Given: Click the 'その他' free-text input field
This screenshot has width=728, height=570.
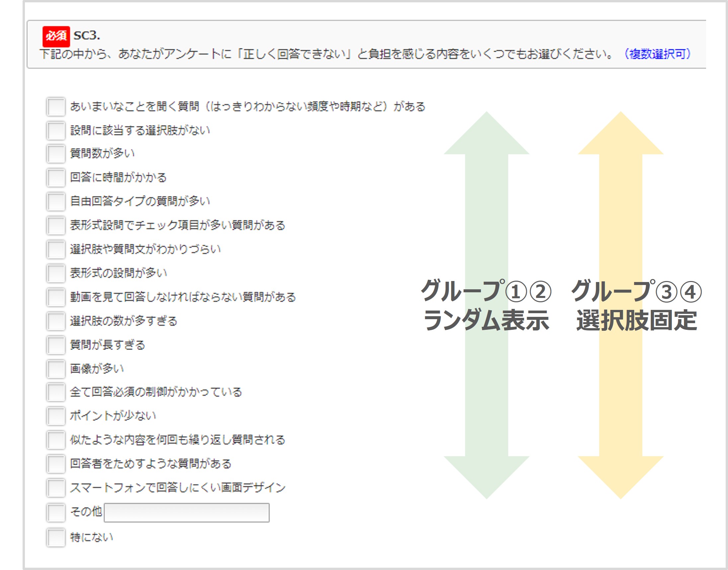Looking at the screenshot, I should coord(186,513).
